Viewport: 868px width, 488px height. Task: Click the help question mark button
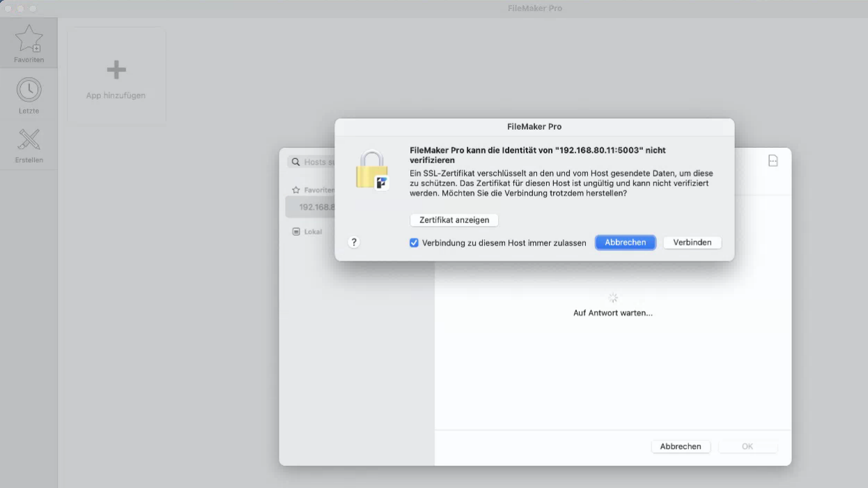coord(354,242)
